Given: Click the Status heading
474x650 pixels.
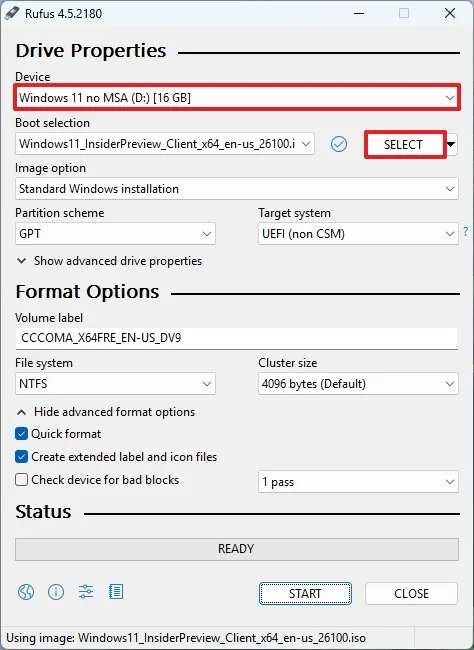Looking at the screenshot, I should pos(43,512).
